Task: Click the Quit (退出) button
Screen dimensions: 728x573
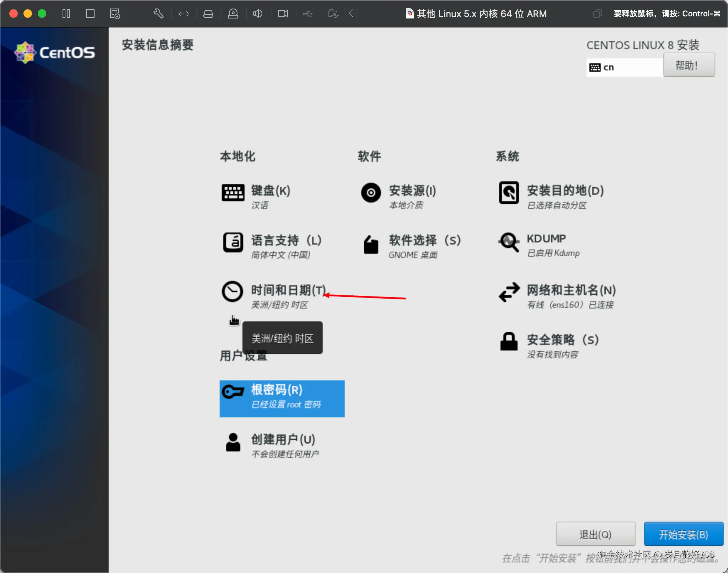Action: [x=595, y=534]
